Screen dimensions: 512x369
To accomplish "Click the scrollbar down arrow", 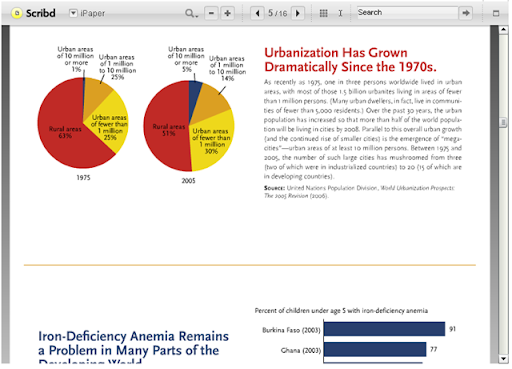I will tap(503, 359).
